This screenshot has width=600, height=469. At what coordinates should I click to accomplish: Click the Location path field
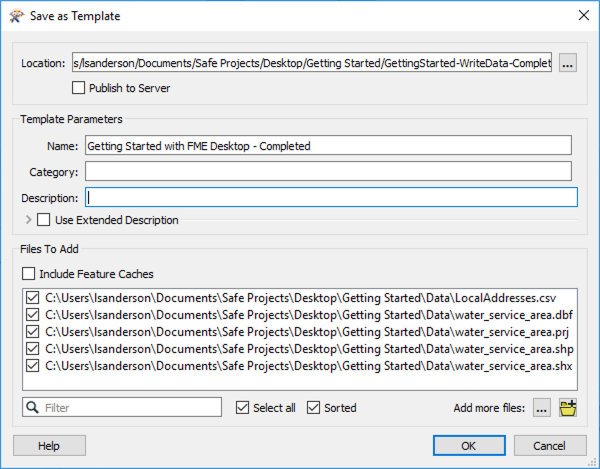[x=312, y=63]
